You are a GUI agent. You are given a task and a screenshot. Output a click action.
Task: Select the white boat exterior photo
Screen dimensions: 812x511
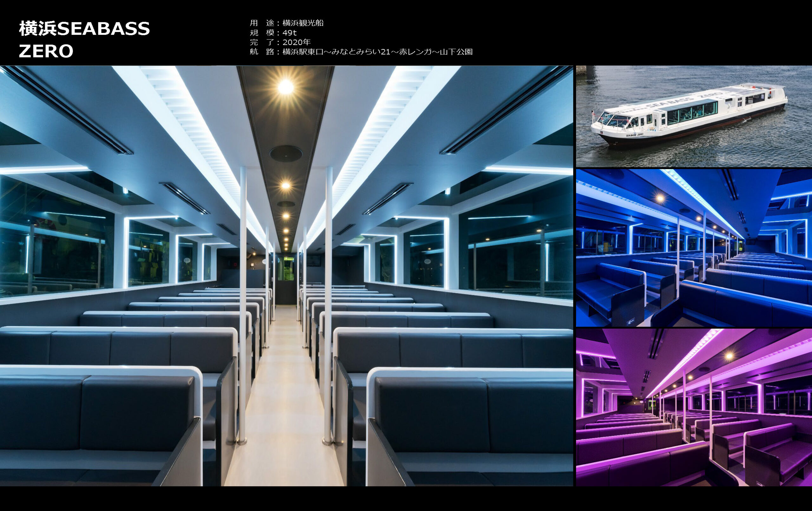point(693,116)
